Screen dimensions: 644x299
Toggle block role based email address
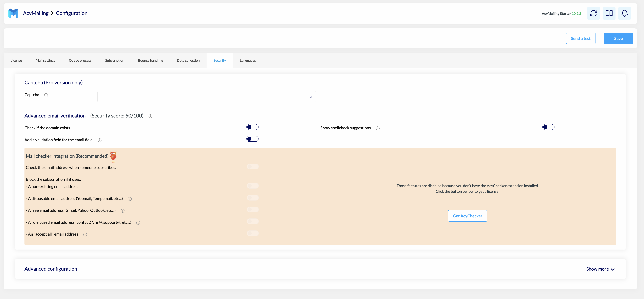click(252, 221)
